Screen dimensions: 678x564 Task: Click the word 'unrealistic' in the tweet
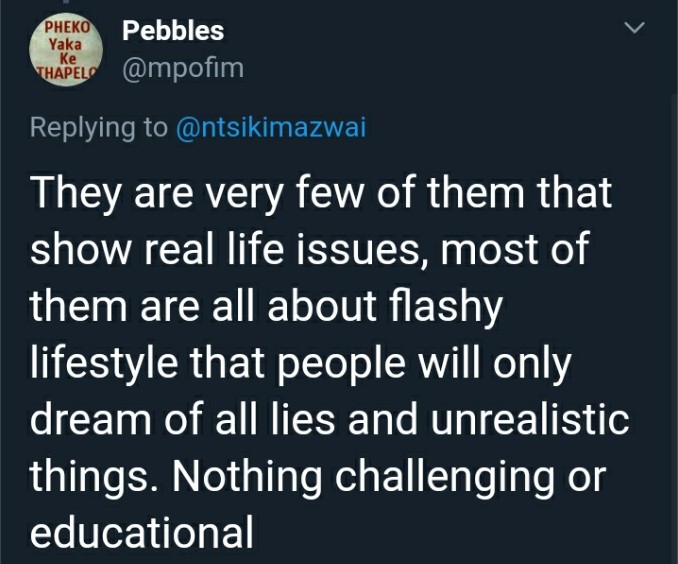pyautogui.click(x=530, y=419)
